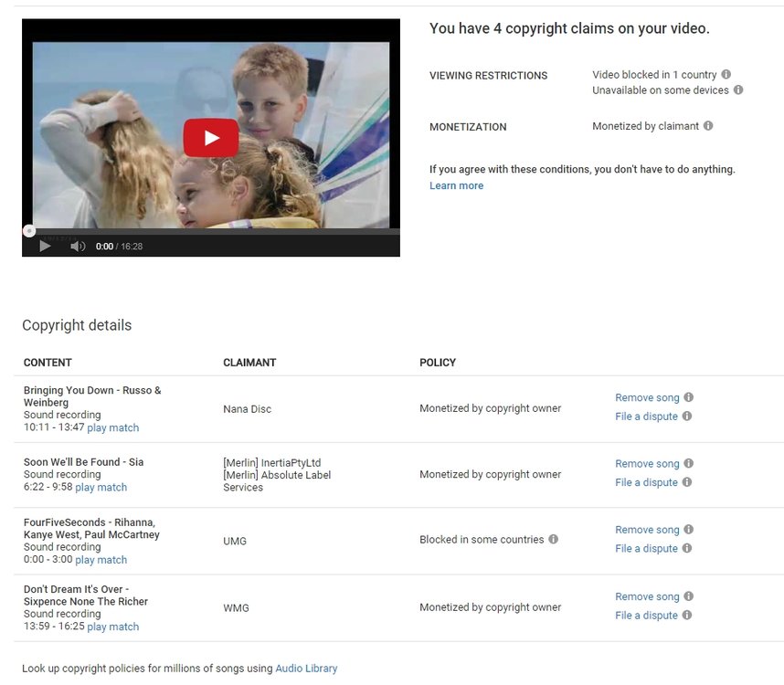Open info icon beside 'Monetized by claimant'
This screenshot has height=685, width=784.
(708, 126)
